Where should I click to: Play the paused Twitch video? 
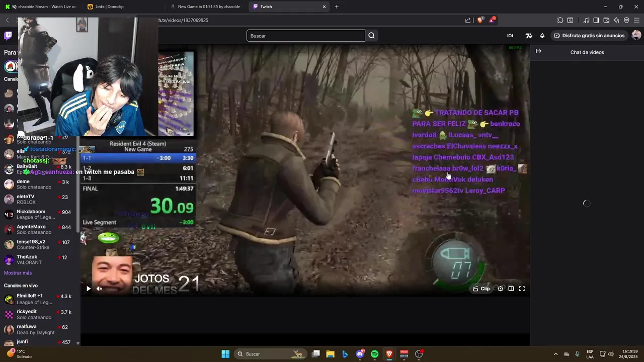click(x=89, y=289)
